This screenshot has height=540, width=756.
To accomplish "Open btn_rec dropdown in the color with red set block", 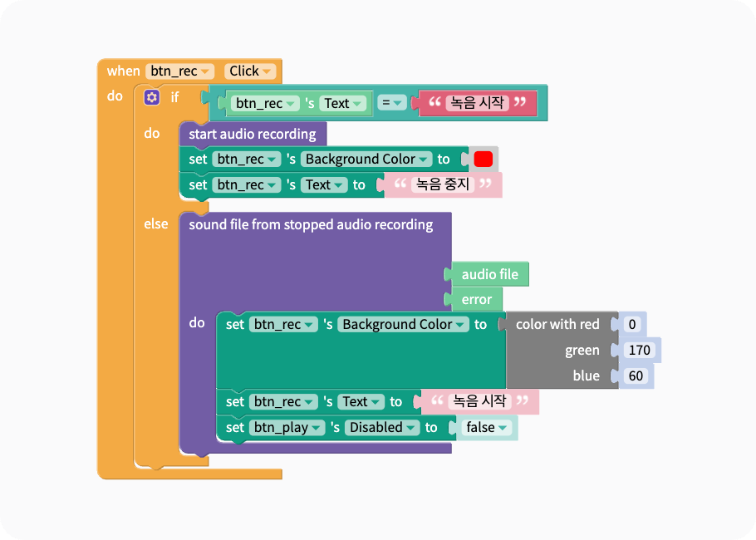I will coord(283,325).
